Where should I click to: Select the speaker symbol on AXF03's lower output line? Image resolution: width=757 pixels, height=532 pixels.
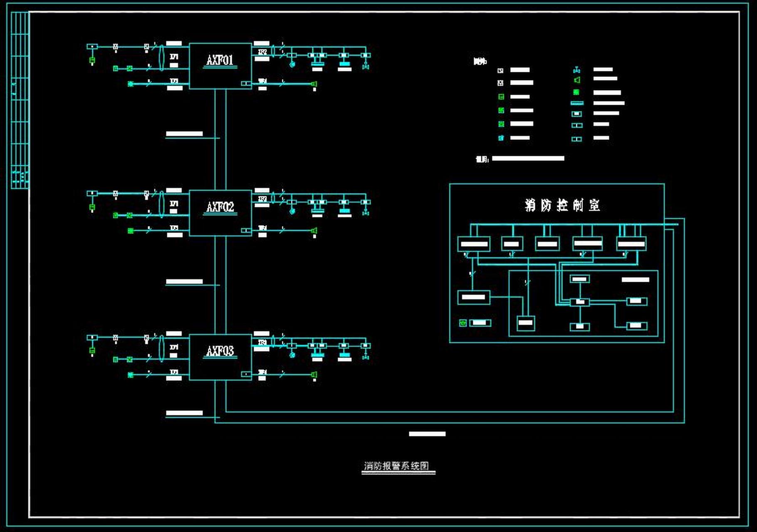tap(314, 375)
